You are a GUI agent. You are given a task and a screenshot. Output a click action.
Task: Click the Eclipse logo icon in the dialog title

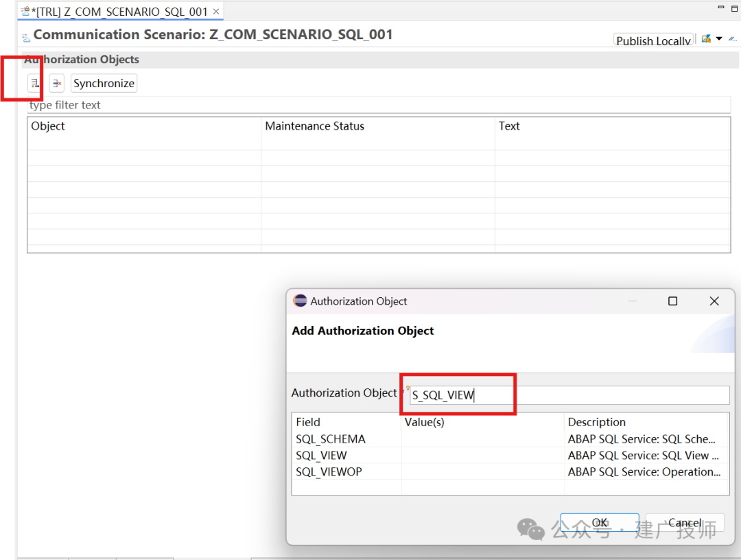coord(300,301)
